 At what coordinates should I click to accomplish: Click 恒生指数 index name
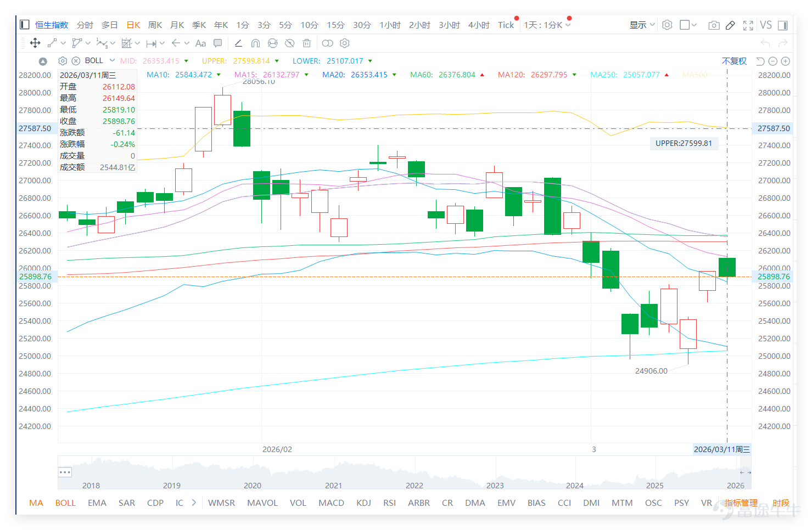(52, 25)
